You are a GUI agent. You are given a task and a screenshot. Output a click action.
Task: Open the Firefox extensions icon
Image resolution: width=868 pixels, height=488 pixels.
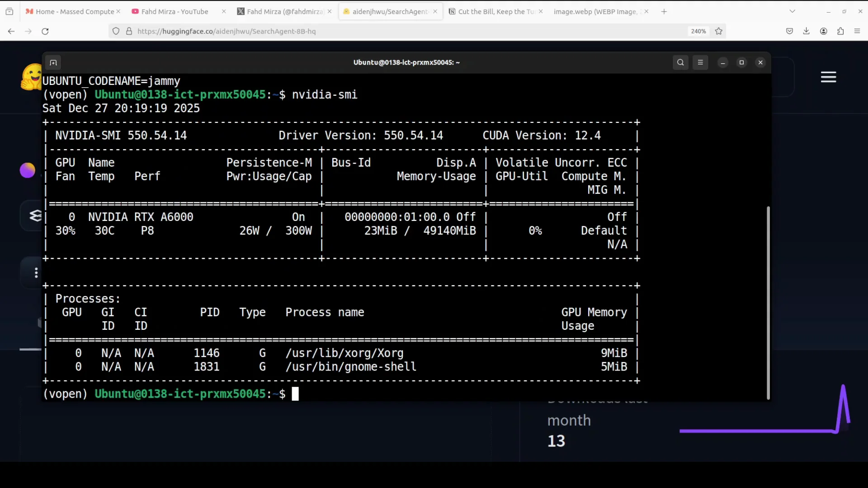pyautogui.click(x=840, y=31)
